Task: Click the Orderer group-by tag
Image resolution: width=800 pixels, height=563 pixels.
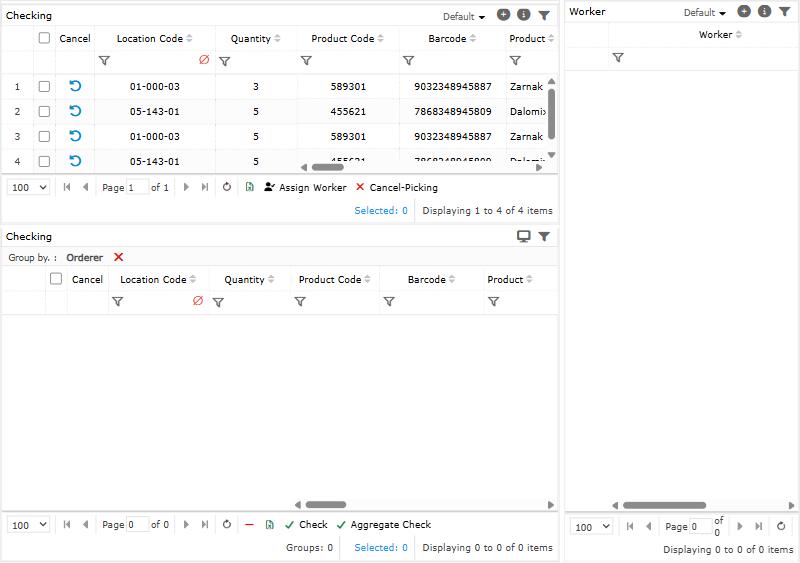Action: pos(85,257)
